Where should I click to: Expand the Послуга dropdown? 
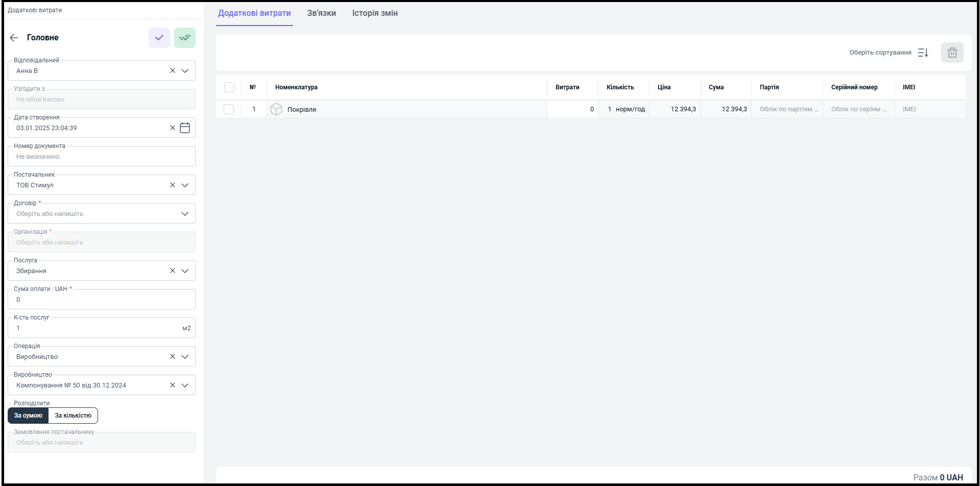[x=185, y=271]
